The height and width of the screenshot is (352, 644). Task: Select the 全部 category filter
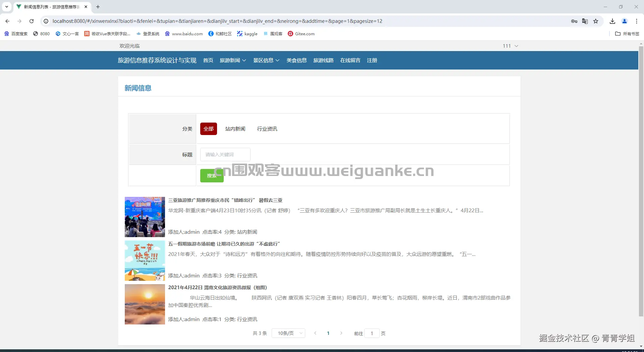pyautogui.click(x=209, y=129)
